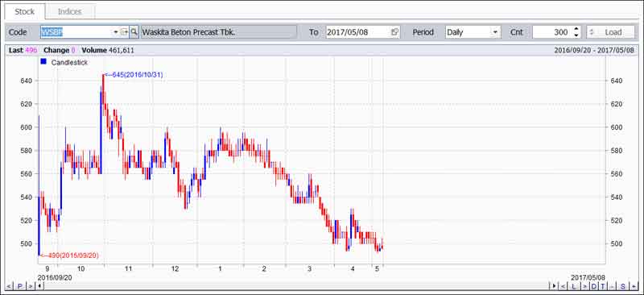Viewport: 644px width, 295px height.
Task: Open the Period dropdown showing Daily
Action: (x=473, y=31)
